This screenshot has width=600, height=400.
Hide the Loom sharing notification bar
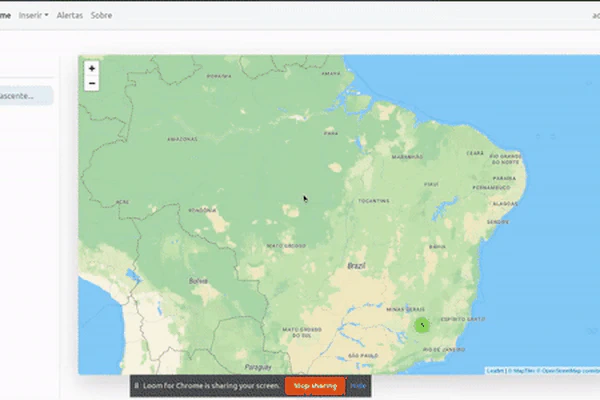358,386
